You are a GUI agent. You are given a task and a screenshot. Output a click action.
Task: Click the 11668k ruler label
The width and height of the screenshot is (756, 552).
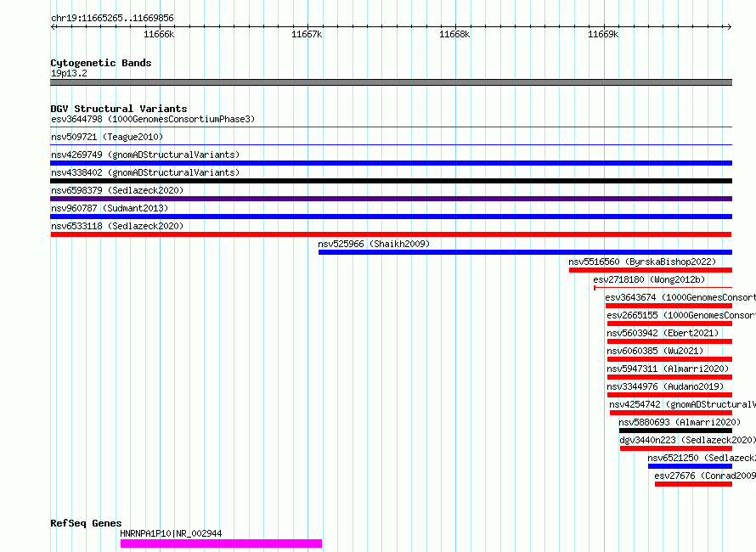point(454,34)
